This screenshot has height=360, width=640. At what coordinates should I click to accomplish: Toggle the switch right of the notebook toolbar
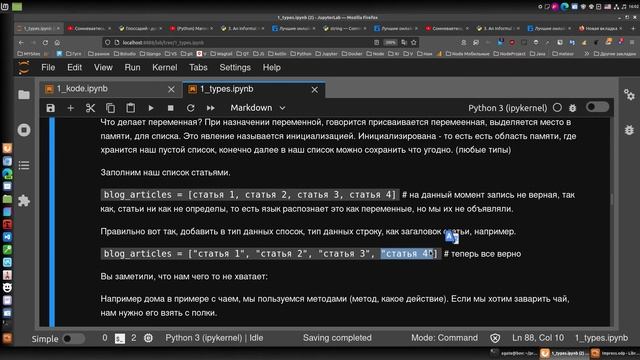pyautogui.click(x=597, y=107)
